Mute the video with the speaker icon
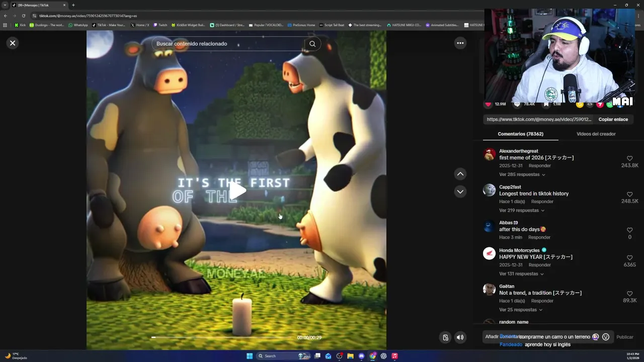The width and height of the screenshot is (644, 362). [x=460, y=337]
